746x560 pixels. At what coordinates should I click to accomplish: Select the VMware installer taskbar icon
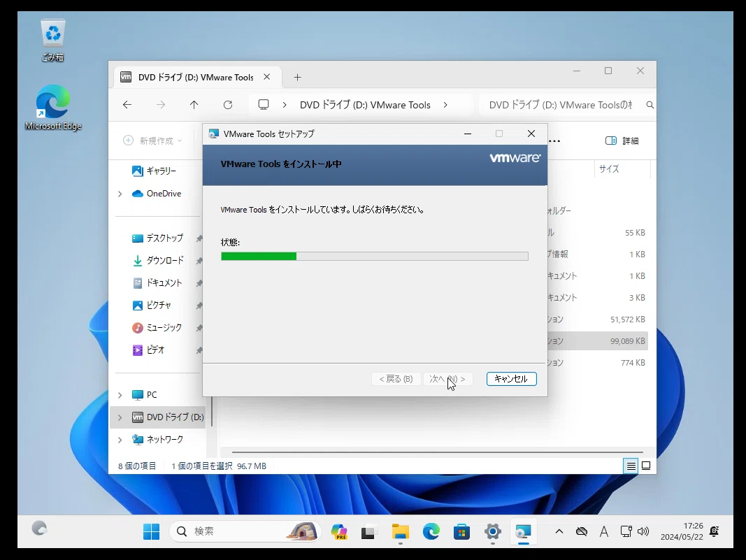tap(524, 531)
